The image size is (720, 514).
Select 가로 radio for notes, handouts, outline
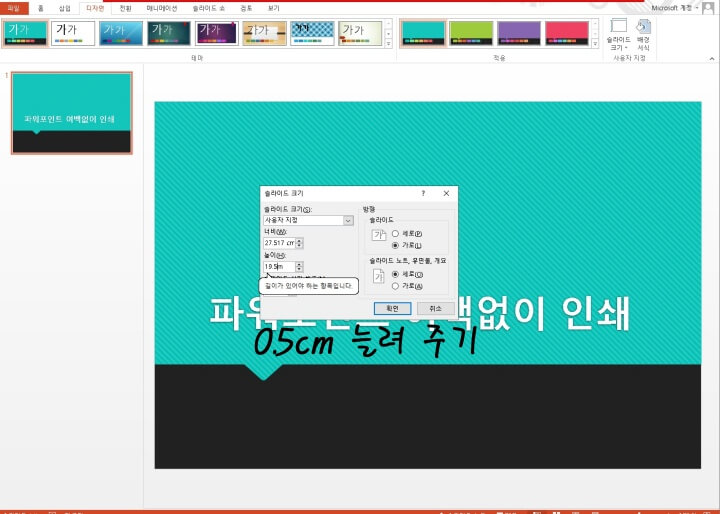[x=395, y=286]
